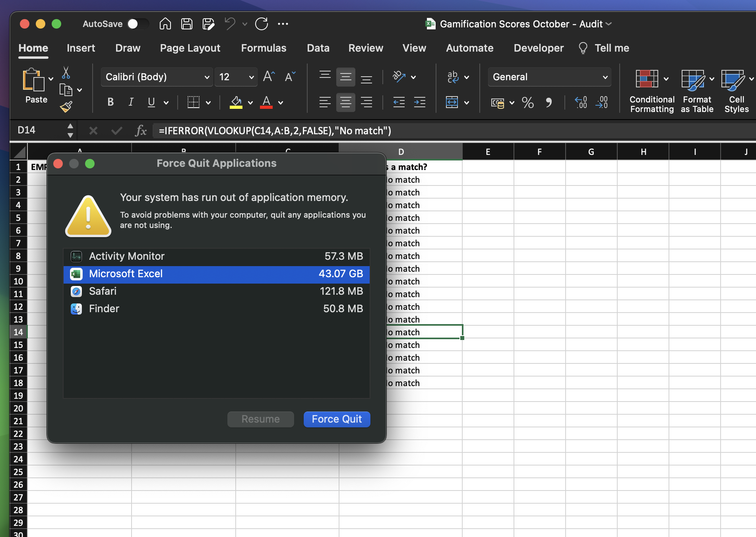Viewport: 756px width, 537px height.
Task: Switch to the Formulas tab
Action: 264,48
